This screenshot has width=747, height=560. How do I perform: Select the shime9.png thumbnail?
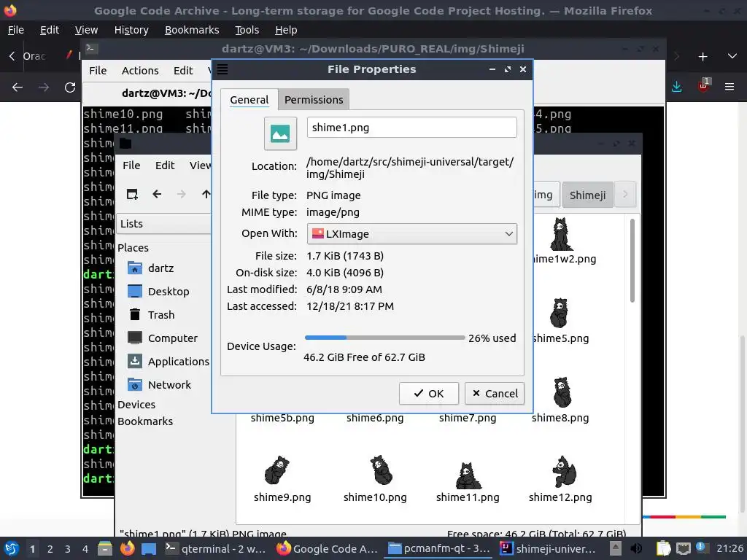[277, 470]
